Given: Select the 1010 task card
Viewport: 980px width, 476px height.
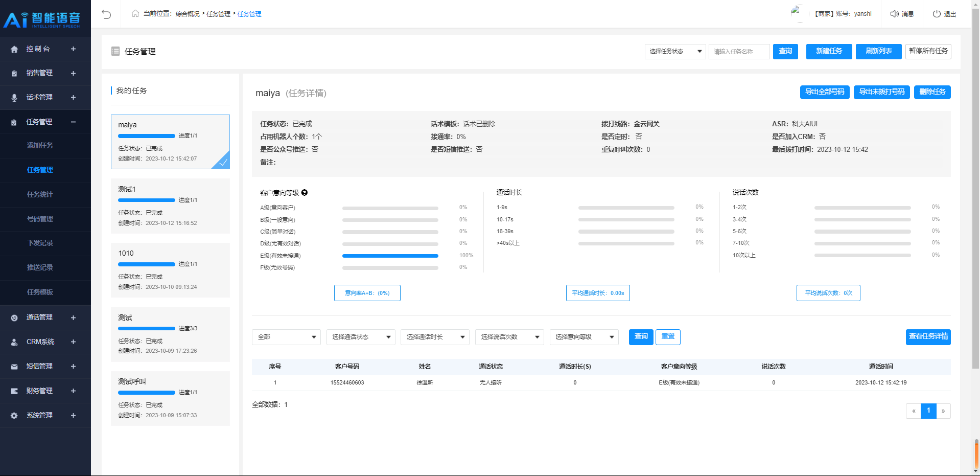Looking at the screenshot, I should click(170, 270).
